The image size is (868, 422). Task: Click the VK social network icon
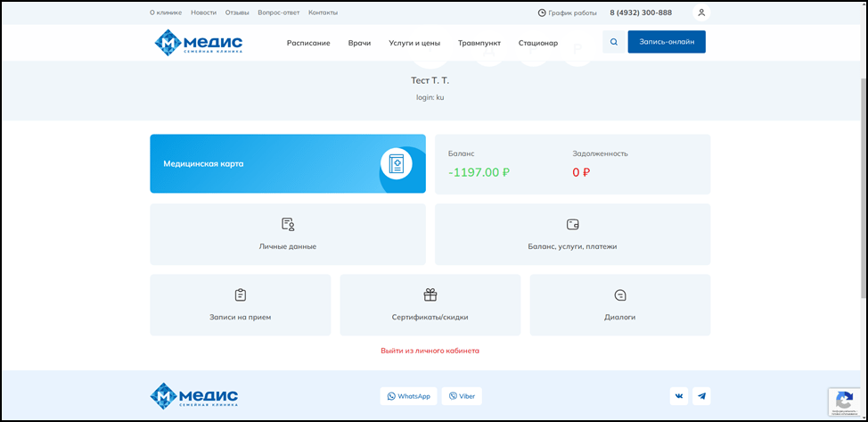tap(680, 396)
